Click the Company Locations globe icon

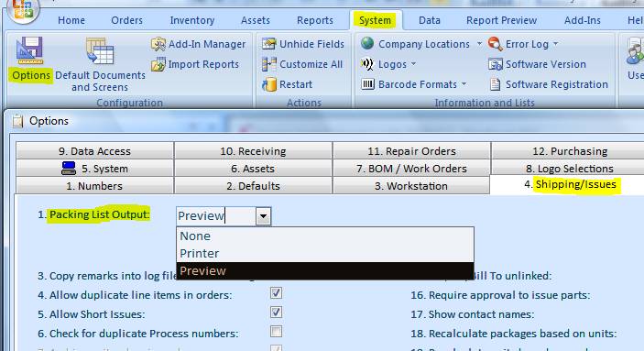(x=367, y=43)
